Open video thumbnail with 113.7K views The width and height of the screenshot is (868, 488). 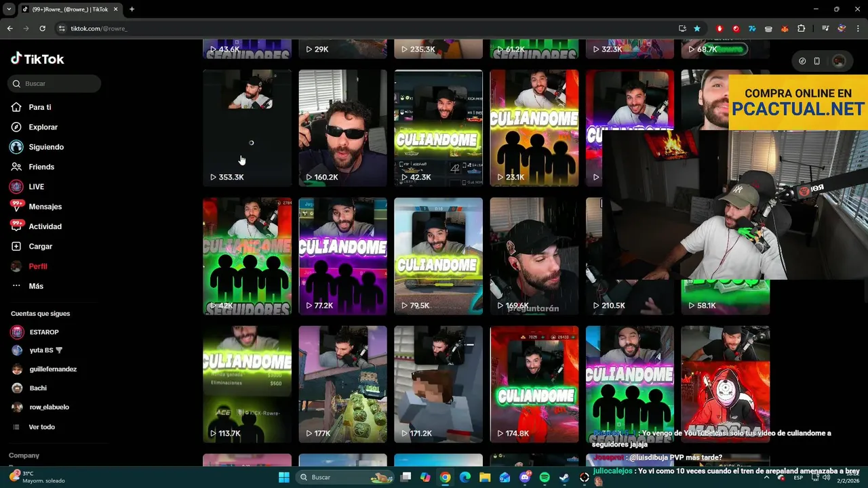click(247, 384)
